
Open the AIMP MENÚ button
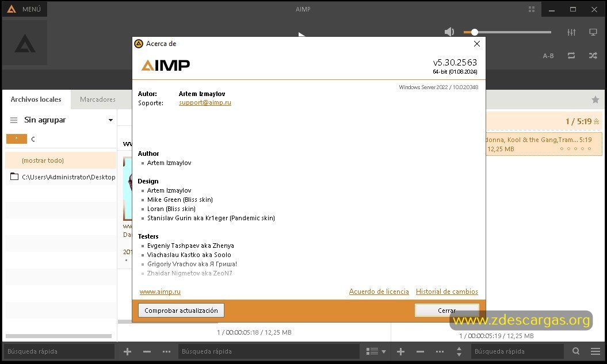click(x=24, y=9)
